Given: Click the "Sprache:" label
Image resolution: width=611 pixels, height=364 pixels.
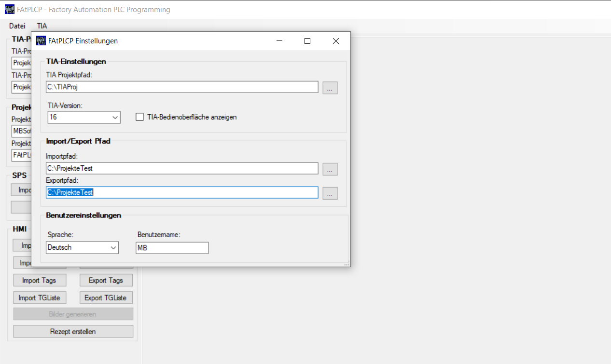Looking at the screenshot, I should 60,235.
